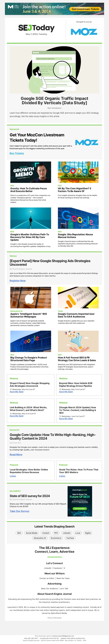Open the Growth Memo thumbnail image

click(x=31, y=172)
